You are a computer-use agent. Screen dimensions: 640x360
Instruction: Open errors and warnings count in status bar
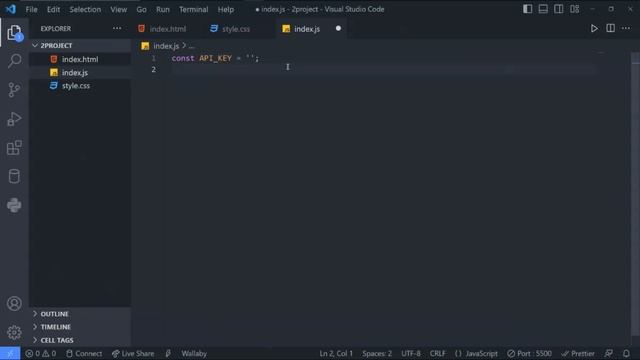[x=40, y=353]
